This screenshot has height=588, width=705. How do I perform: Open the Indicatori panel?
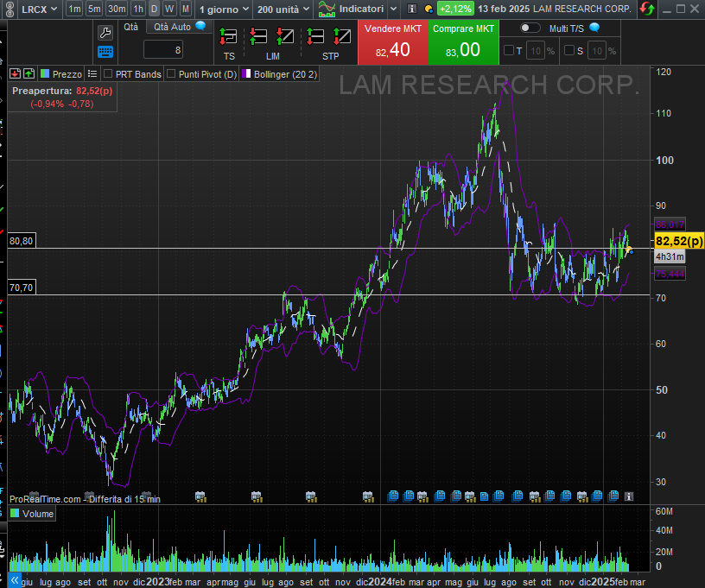(x=351, y=9)
